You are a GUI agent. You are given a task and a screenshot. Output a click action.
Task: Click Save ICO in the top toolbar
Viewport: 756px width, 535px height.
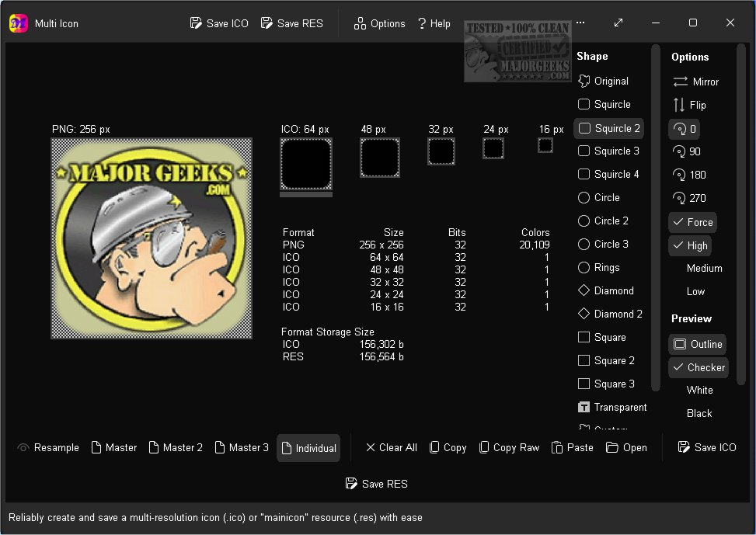[x=219, y=23]
